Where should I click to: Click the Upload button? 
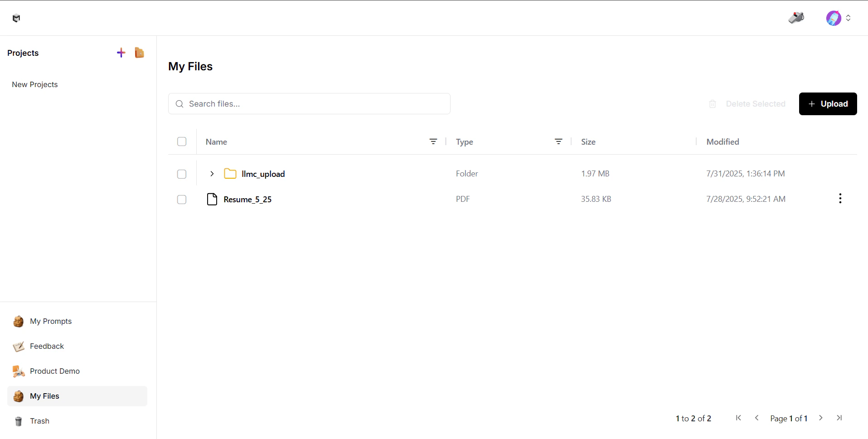828,104
